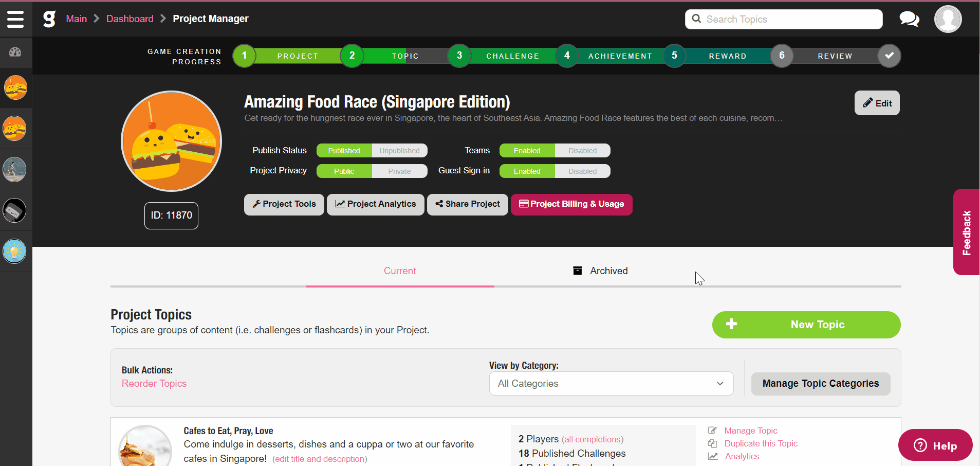Image resolution: width=980 pixels, height=466 pixels.
Task: Select the runner project in sidebar
Action: pos(14,169)
